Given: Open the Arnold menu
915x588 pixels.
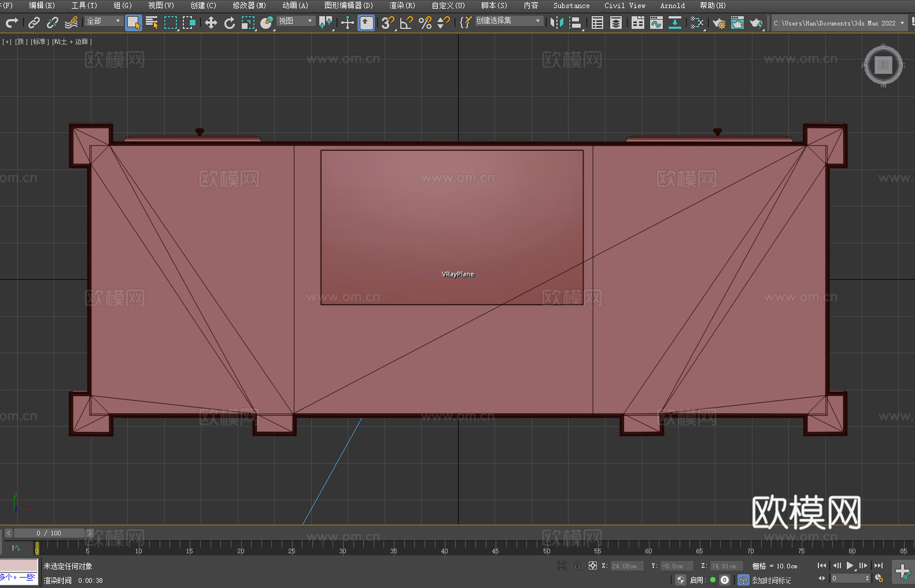Looking at the screenshot, I should [672, 5].
